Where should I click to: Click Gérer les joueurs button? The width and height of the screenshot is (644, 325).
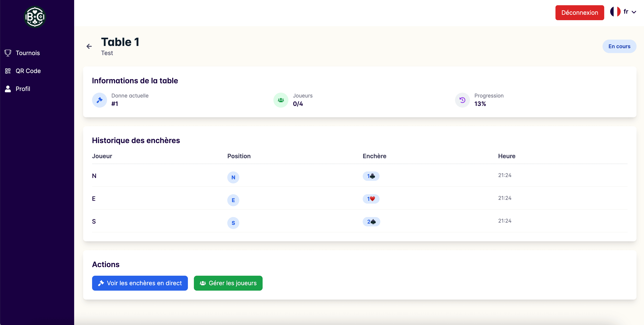coord(228,283)
